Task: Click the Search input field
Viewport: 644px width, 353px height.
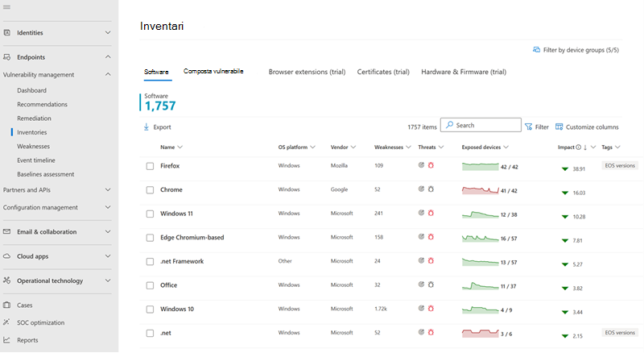Action: pyautogui.click(x=481, y=125)
